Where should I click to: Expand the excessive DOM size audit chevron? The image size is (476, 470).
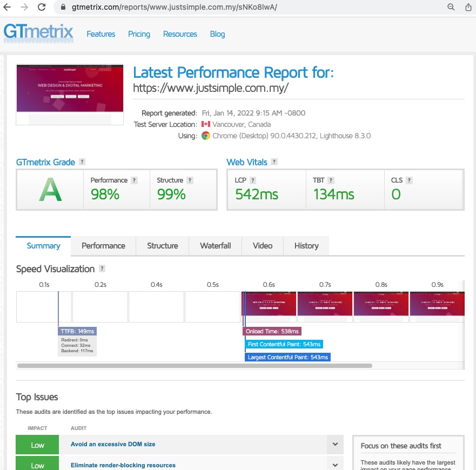(x=335, y=444)
